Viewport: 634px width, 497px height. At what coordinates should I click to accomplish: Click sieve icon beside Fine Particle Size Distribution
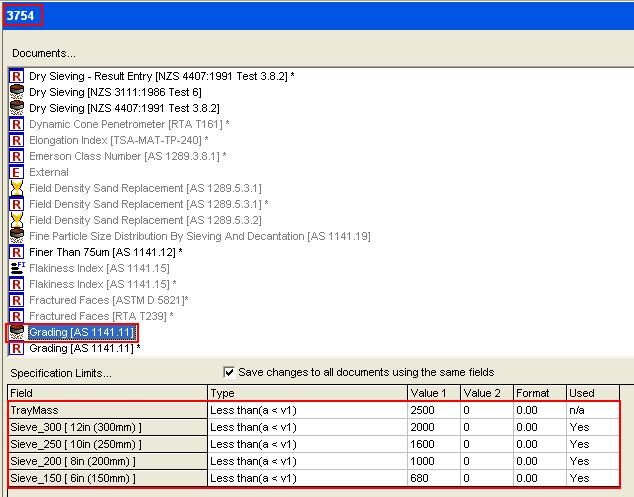[x=16, y=236]
